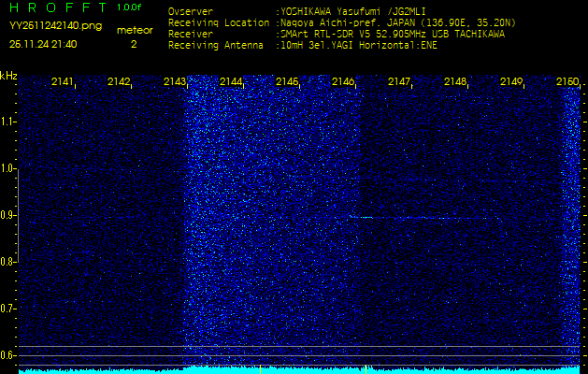Click the Nagoya Aichi-pref. JAPAN location value
588x374 pixels.
click(398, 23)
